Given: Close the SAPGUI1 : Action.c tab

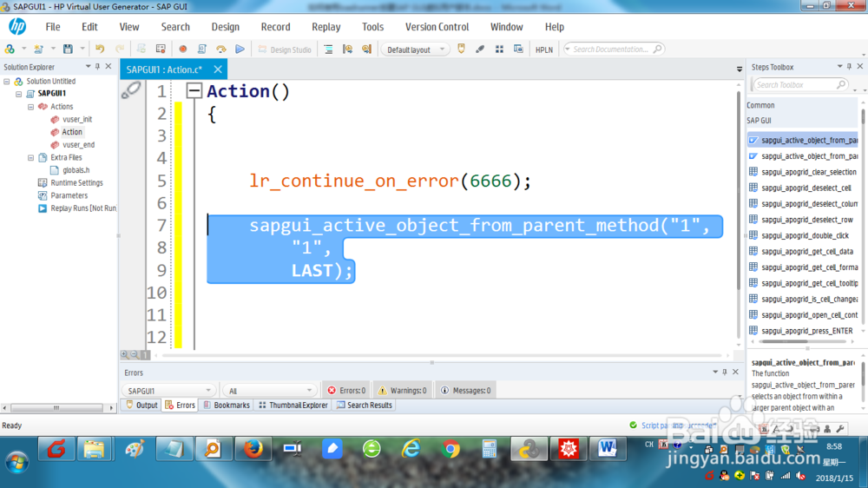Looking at the screenshot, I should click(218, 69).
